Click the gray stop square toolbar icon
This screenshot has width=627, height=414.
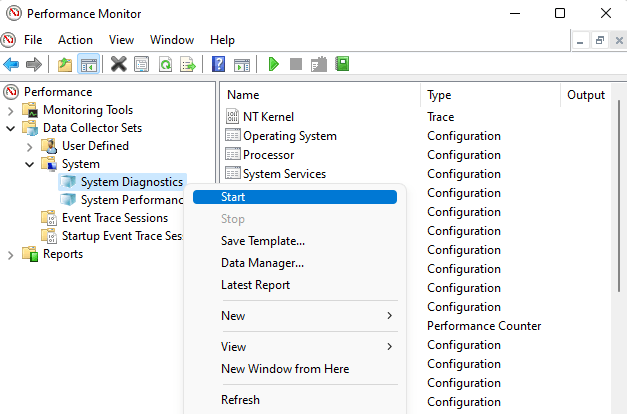point(296,64)
